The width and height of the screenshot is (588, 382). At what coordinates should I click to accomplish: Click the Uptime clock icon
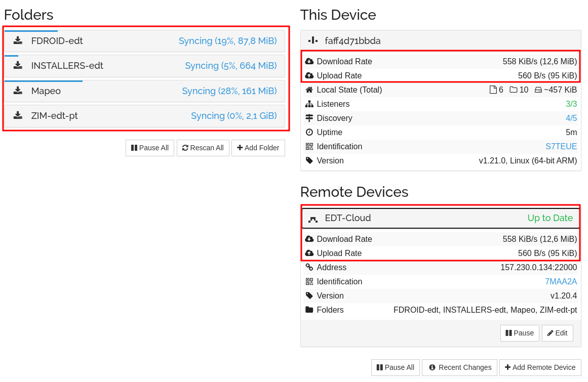click(309, 133)
